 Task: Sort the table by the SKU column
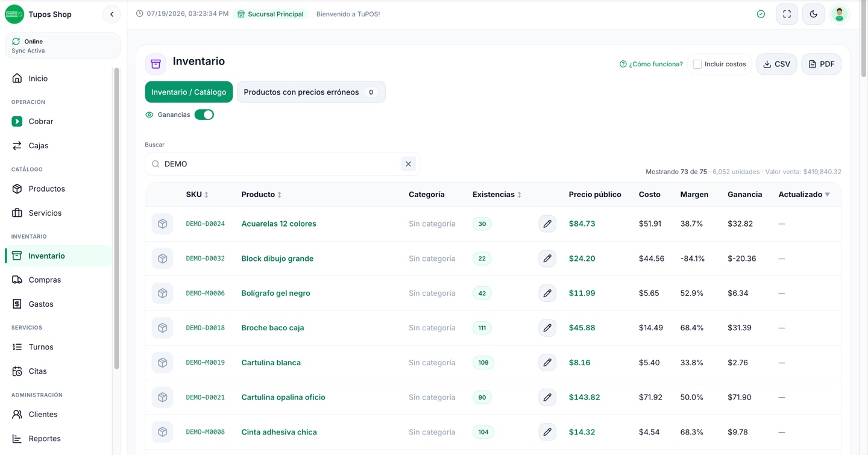click(x=197, y=195)
